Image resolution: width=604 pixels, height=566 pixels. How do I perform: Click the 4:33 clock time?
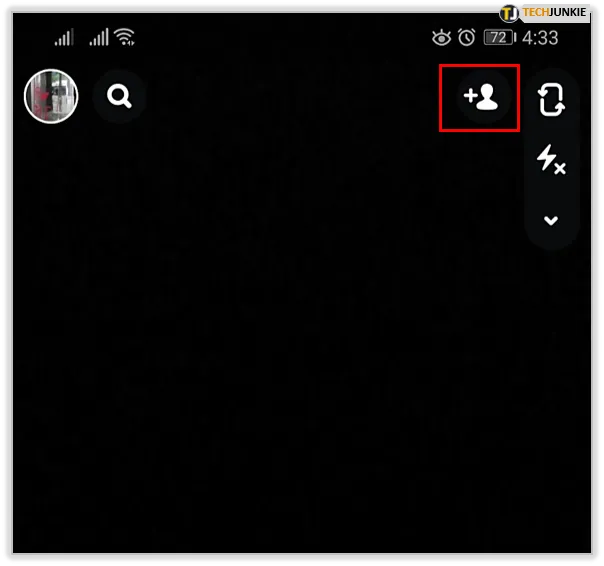click(x=540, y=38)
